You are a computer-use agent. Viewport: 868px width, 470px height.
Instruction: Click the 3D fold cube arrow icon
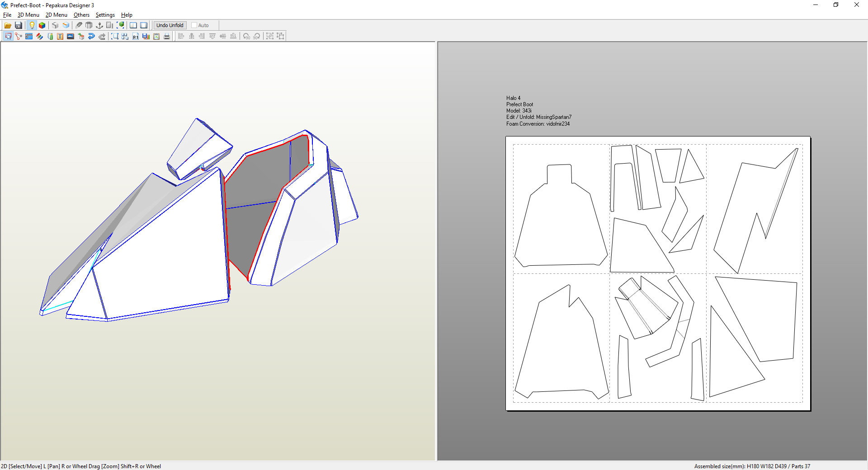point(81,36)
